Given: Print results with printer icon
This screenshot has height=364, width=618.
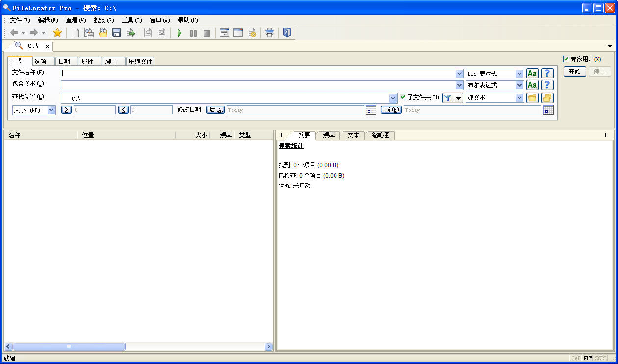Looking at the screenshot, I should tap(269, 33).
